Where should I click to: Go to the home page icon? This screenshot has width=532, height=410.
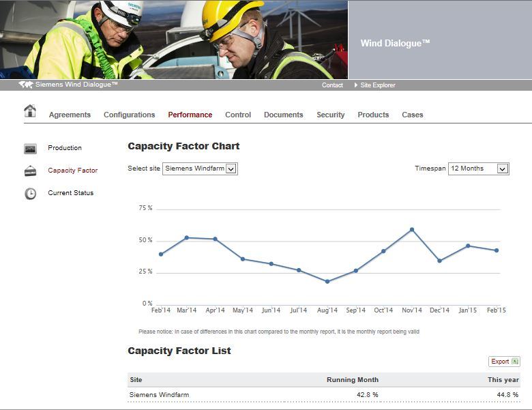(x=30, y=111)
